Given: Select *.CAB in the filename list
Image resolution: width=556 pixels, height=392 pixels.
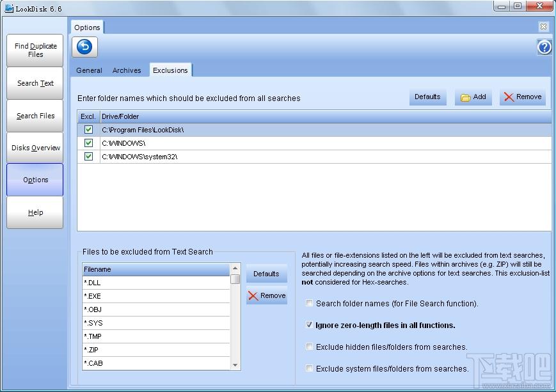Looking at the screenshot, I should [156, 363].
